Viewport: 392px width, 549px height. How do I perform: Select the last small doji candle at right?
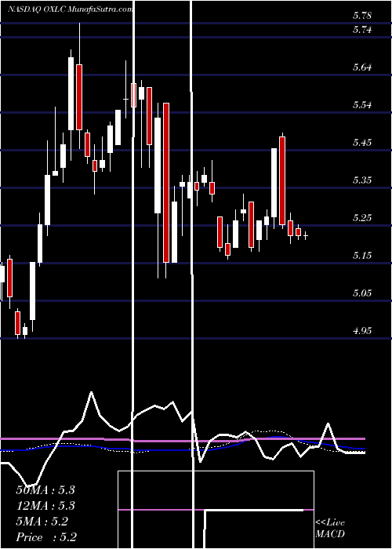coord(306,236)
